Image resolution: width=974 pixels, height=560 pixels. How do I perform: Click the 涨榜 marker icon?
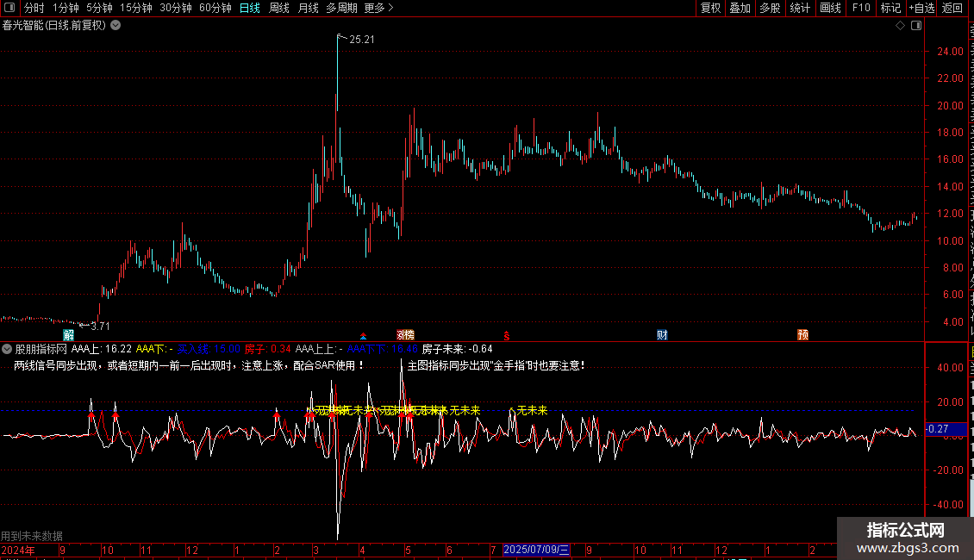pos(406,335)
